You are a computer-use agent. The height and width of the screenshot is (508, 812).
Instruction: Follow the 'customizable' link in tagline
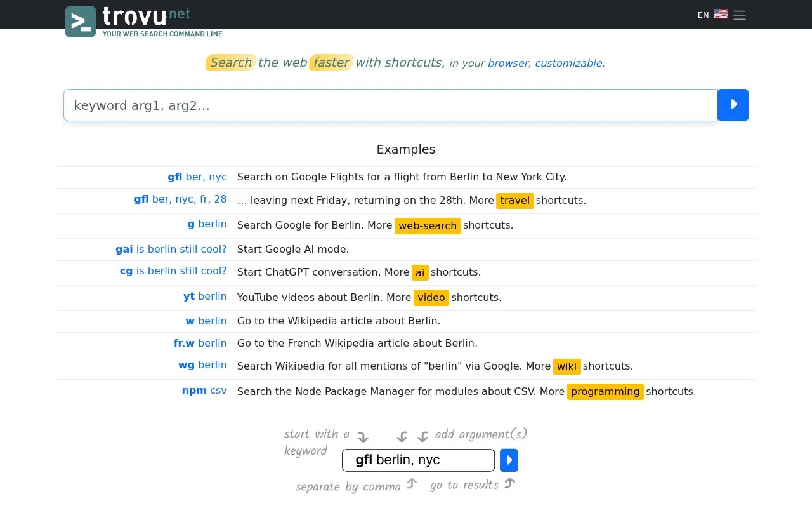pos(568,63)
